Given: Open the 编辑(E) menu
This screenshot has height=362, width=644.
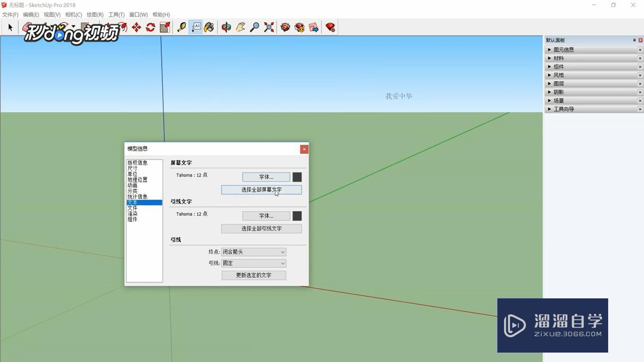Looking at the screenshot, I should (31, 15).
